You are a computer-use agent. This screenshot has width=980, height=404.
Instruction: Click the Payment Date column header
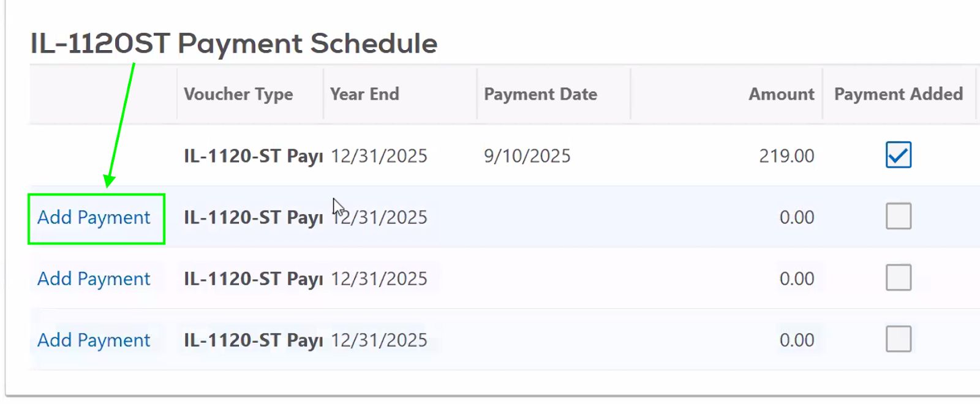540,94
